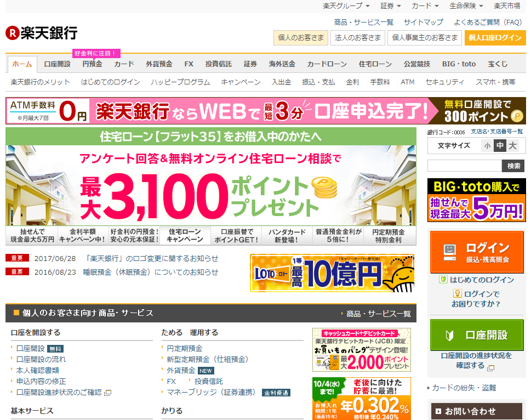Click the NEW badge next to 外貨預金

pyautogui.click(x=205, y=371)
